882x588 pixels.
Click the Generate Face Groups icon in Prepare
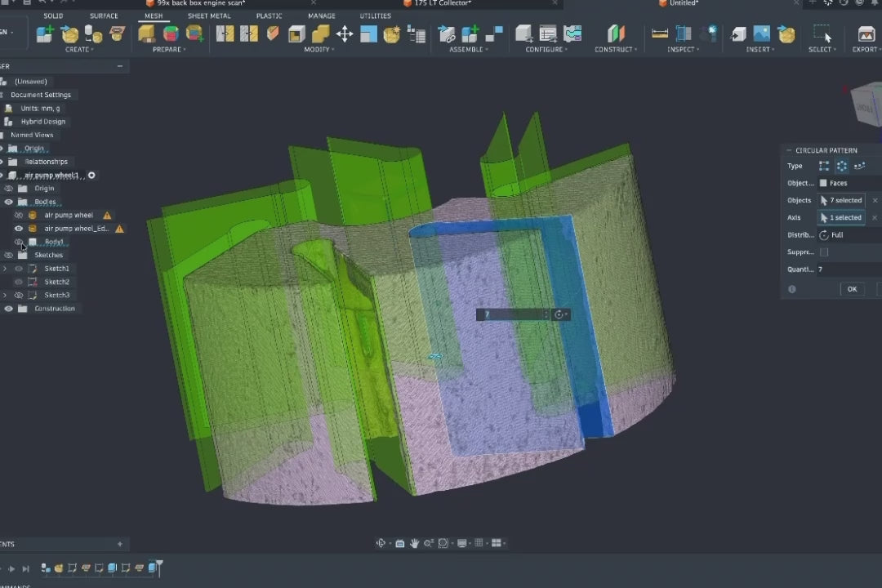point(171,34)
